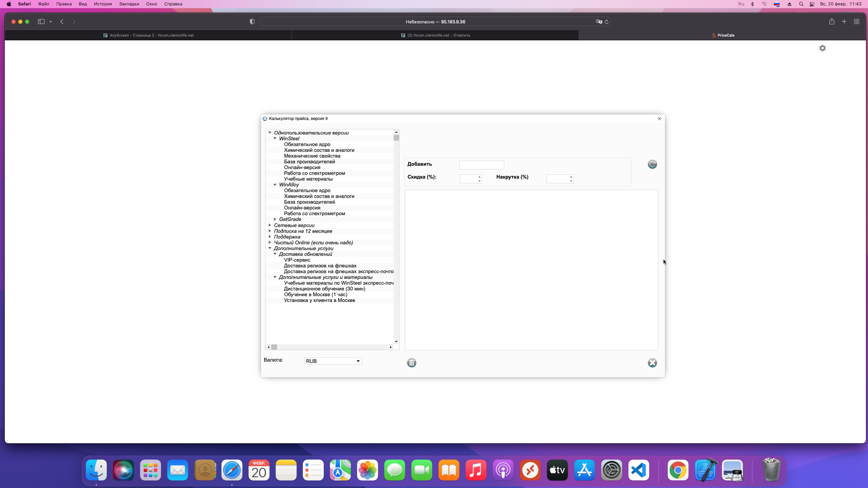Click the round refresh icon next to the Добавить field
Screen dimensions: 868x488
pyautogui.click(x=652, y=164)
